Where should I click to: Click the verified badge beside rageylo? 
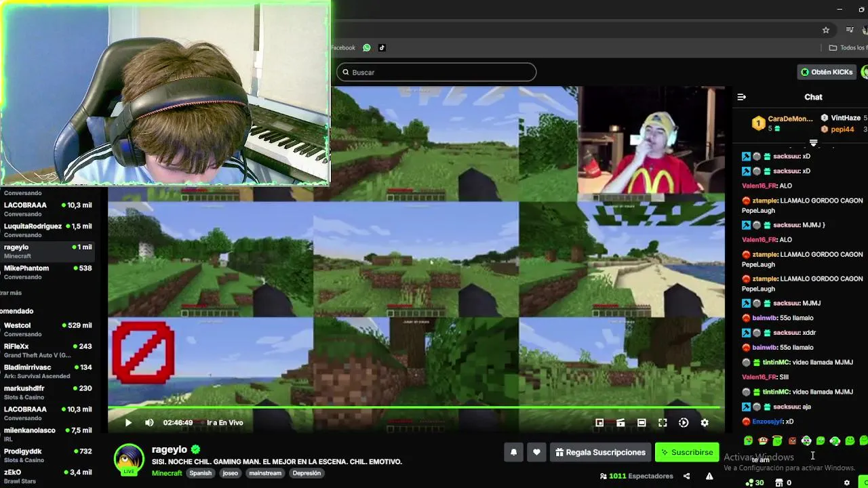click(195, 449)
